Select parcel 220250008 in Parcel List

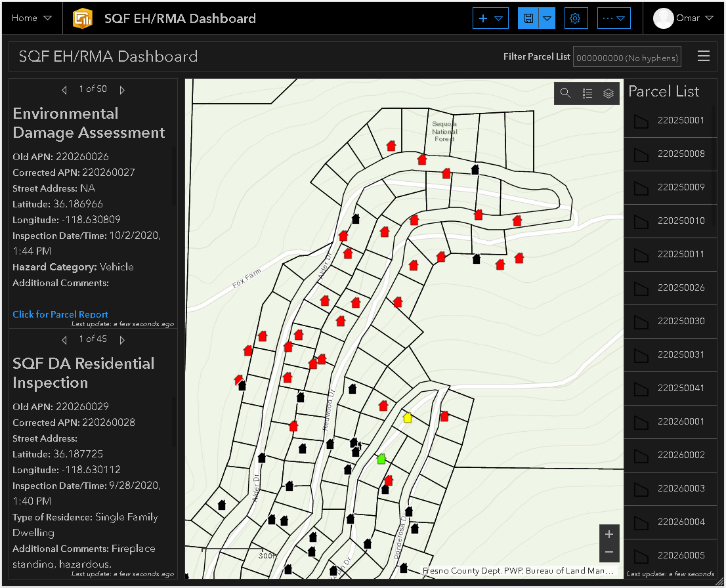click(670, 154)
